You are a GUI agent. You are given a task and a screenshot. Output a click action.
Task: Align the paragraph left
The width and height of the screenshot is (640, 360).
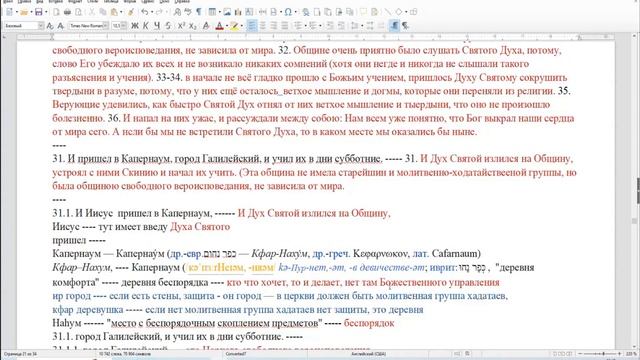click(252, 26)
